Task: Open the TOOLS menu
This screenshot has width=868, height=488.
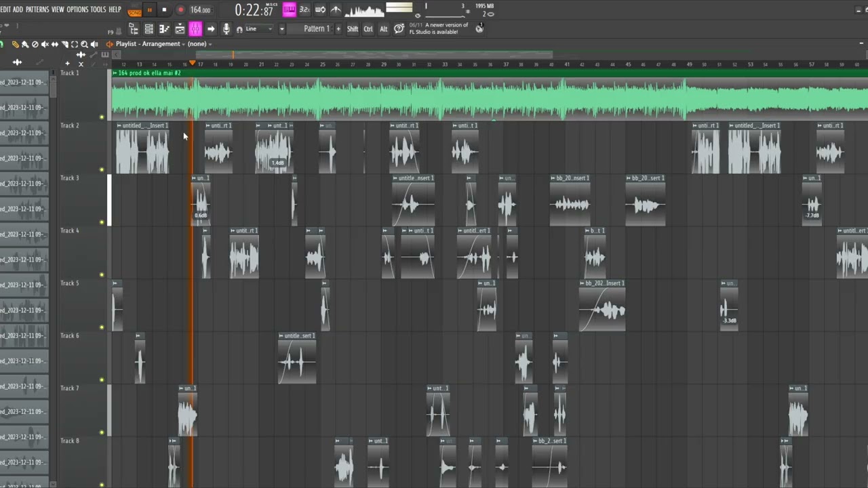Action: pos(98,9)
